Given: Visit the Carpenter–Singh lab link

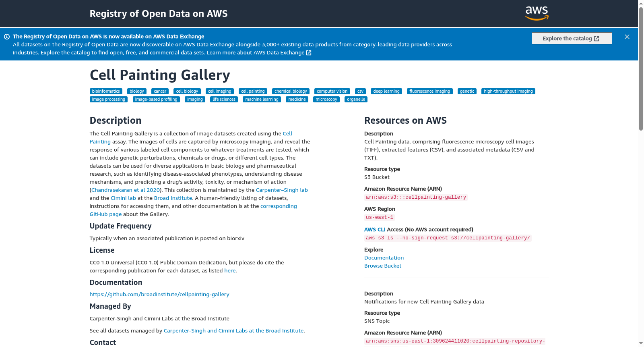Looking at the screenshot, I should [x=282, y=190].
